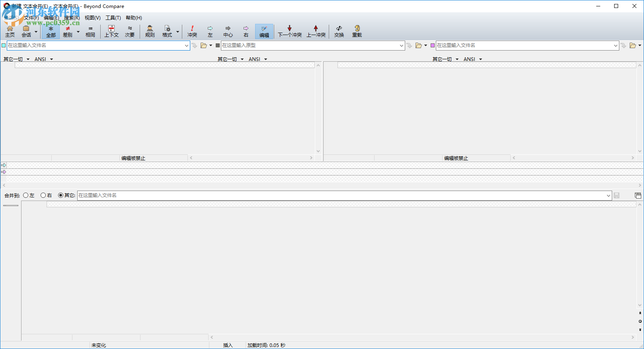Click the 上下文 context toolbar button
Screen dimensions: 644x349
[111, 31]
